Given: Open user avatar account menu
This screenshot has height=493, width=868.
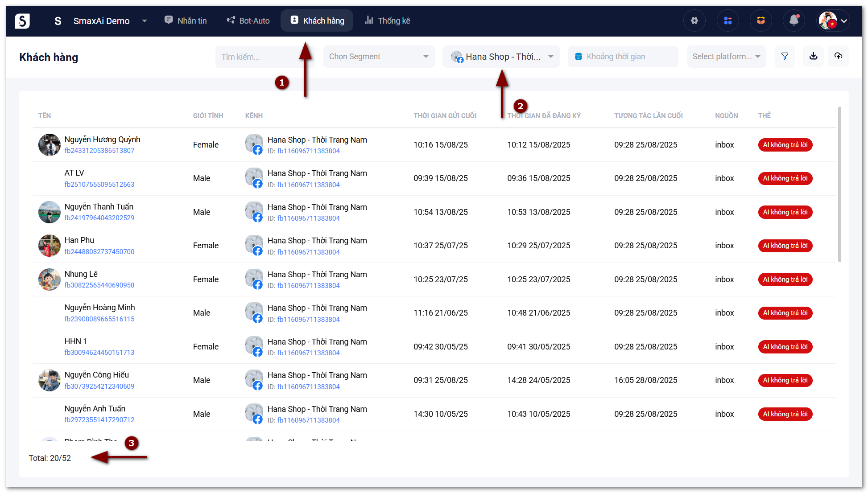Looking at the screenshot, I should coord(833,21).
